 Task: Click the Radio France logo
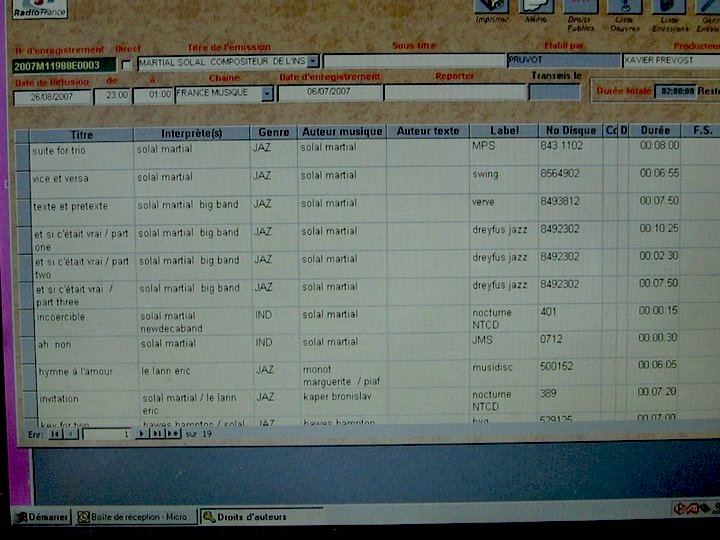pos(40,9)
